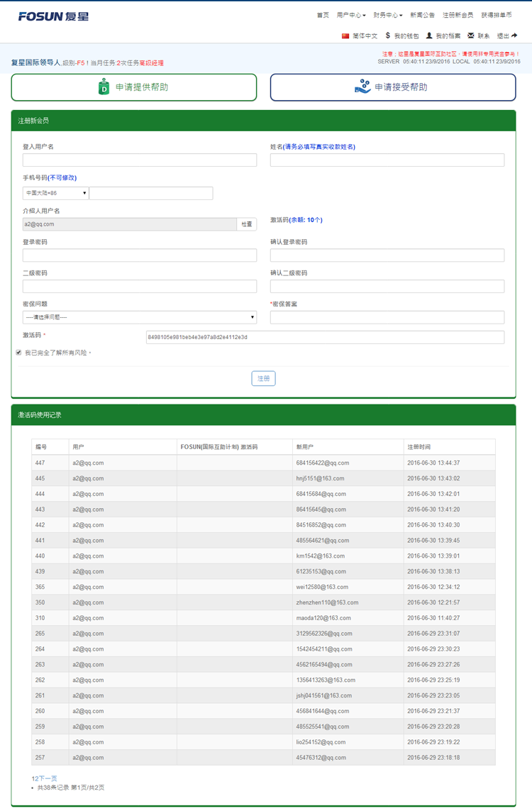The height and width of the screenshot is (811, 532).
Task: Click the 我的档案 link
Action: (448, 35)
